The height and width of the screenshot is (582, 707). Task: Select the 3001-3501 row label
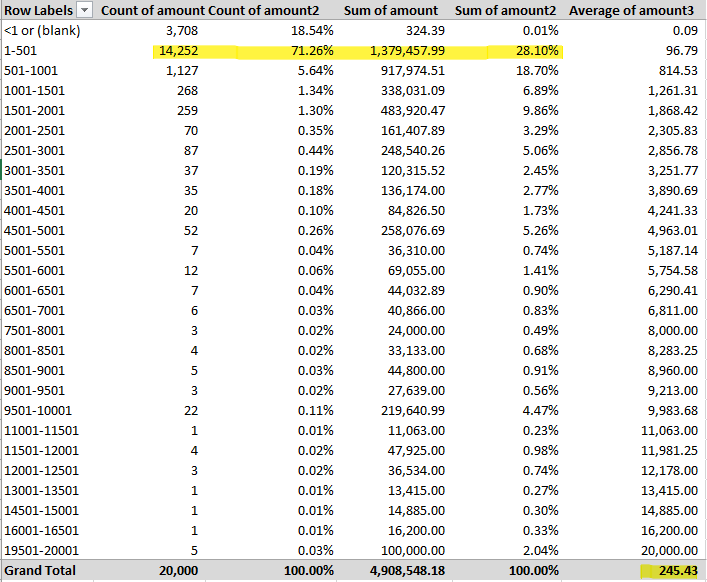[34, 171]
